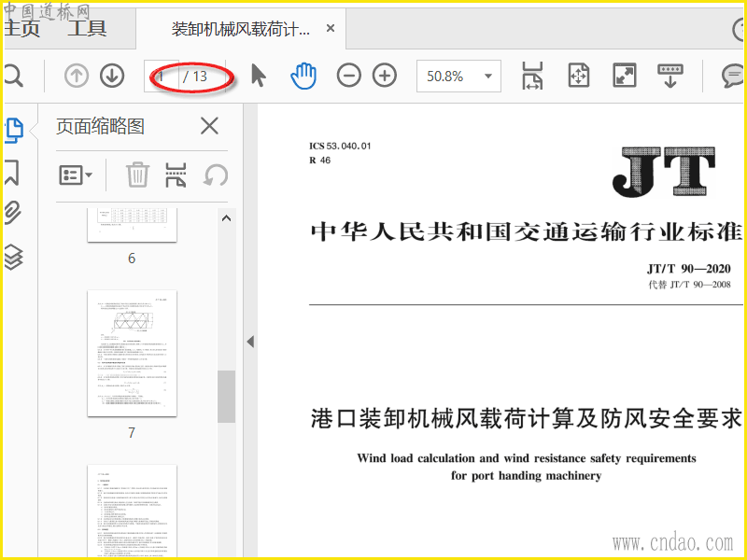The width and height of the screenshot is (747, 560).
Task: Click the page label 6 under thumbnail
Action: pos(132,259)
